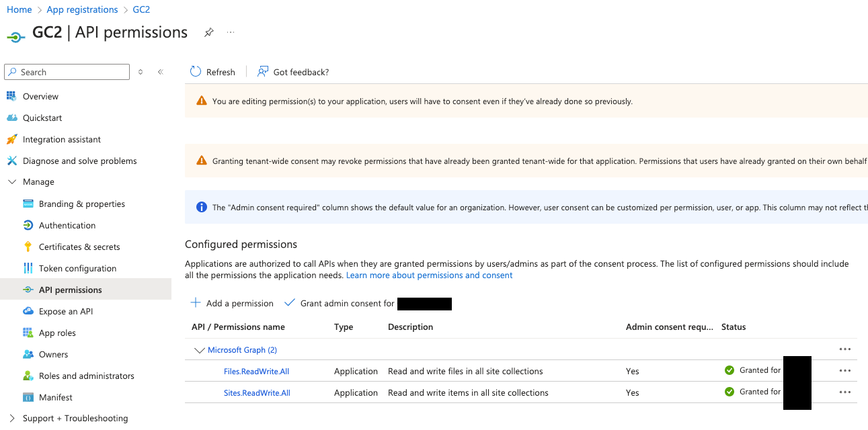This screenshot has width=868, height=430.
Task: Open Learn more about permissions and consent
Action: tap(429, 275)
